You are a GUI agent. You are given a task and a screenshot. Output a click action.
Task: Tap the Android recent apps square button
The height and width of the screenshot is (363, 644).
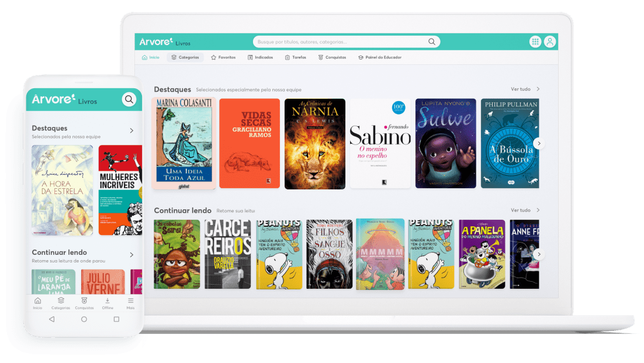click(x=116, y=319)
